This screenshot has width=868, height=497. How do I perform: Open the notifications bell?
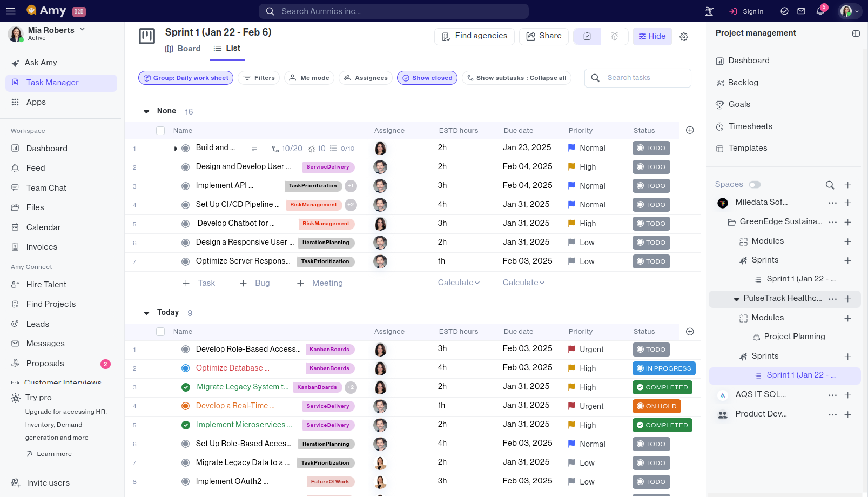[820, 11]
